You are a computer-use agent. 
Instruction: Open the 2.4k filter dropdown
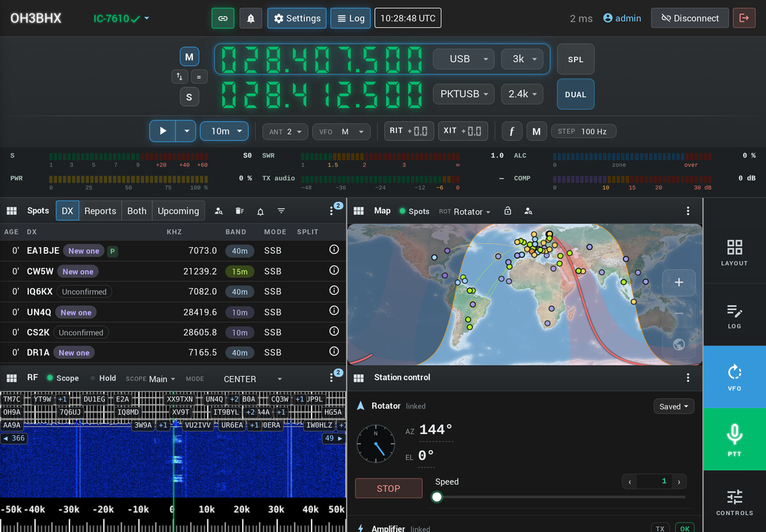click(x=523, y=94)
